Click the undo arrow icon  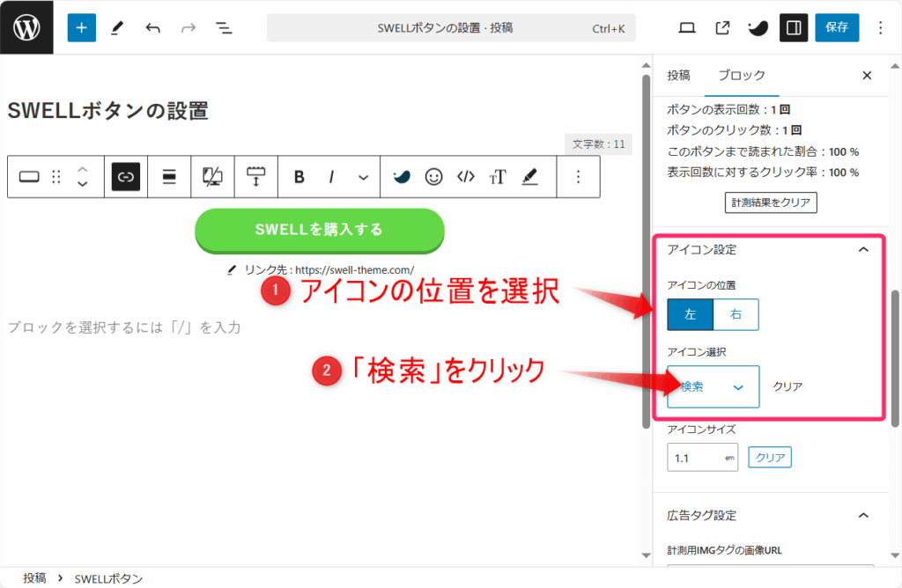152,27
